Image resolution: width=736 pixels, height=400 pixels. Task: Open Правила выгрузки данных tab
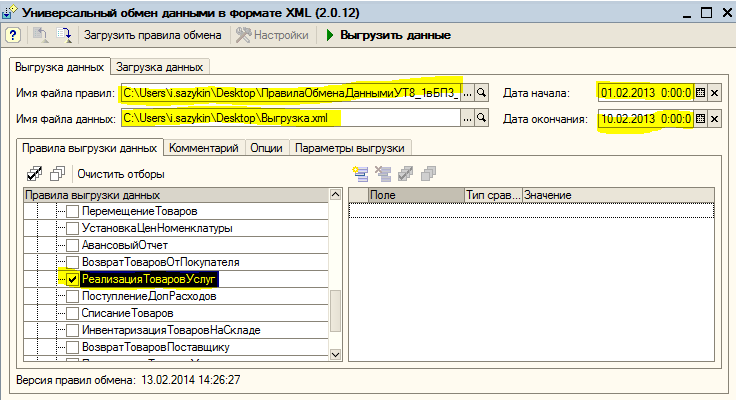pos(90,148)
